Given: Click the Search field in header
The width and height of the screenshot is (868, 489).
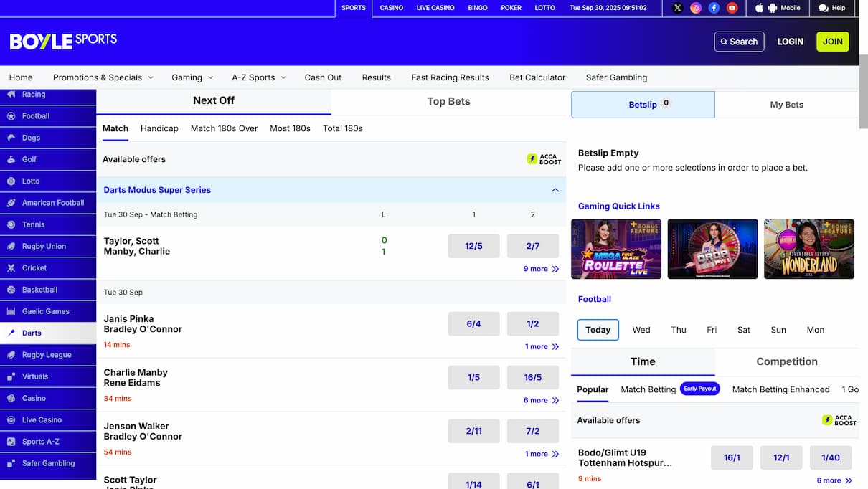Looking at the screenshot, I should pos(739,42).
